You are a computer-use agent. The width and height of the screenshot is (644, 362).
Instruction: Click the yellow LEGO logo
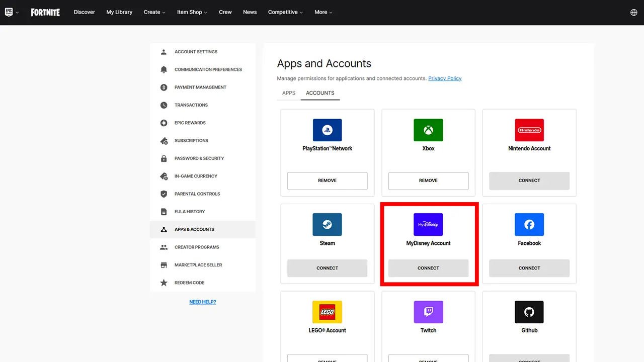tap(327, 312)
